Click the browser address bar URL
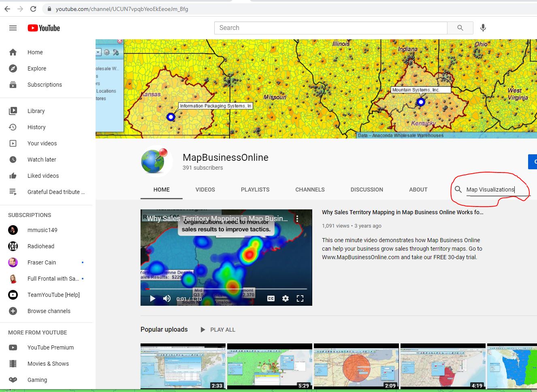Viewport: 537px width, 392px height. coord(122,9)
